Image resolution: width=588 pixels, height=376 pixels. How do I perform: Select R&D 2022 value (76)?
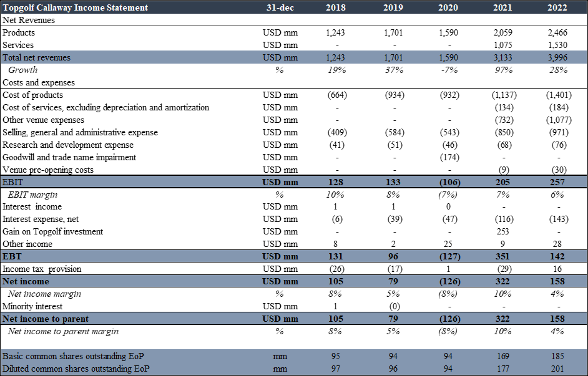click(x=559, y=145)
